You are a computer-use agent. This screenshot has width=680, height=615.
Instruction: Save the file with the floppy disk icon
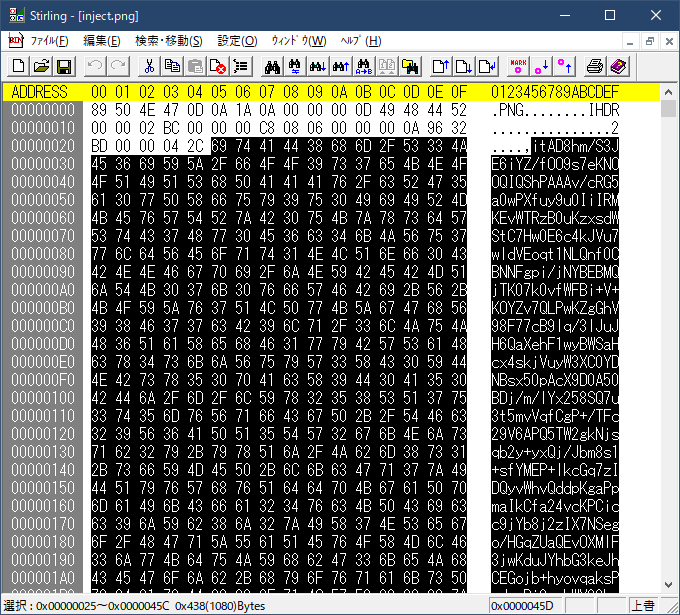pos(63,66)
